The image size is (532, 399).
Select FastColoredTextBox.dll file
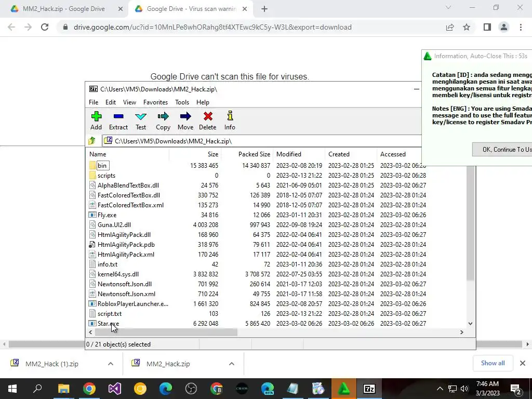(129, 195)
